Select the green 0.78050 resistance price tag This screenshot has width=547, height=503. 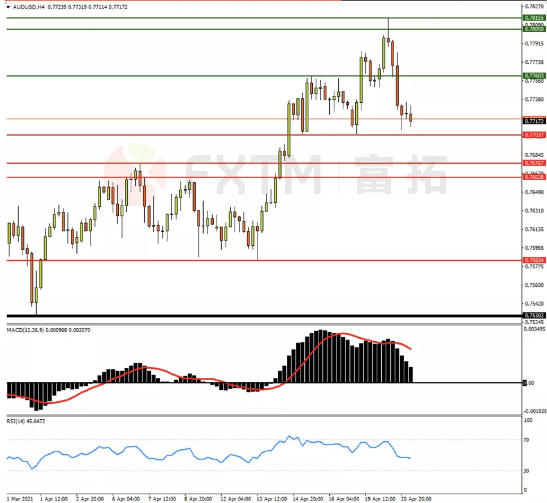pyautogui.click(x=534, y=29)
